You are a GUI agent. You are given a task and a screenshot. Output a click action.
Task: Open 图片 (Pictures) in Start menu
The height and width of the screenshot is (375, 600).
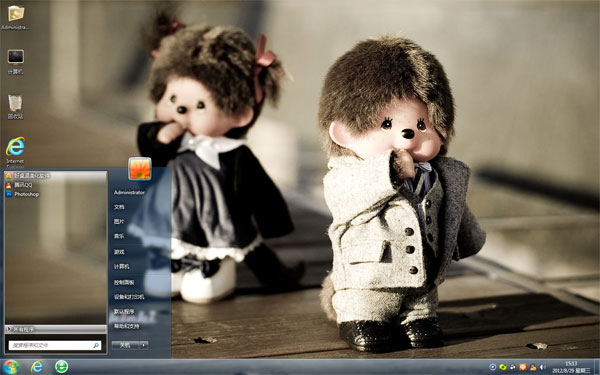point(119,222)
